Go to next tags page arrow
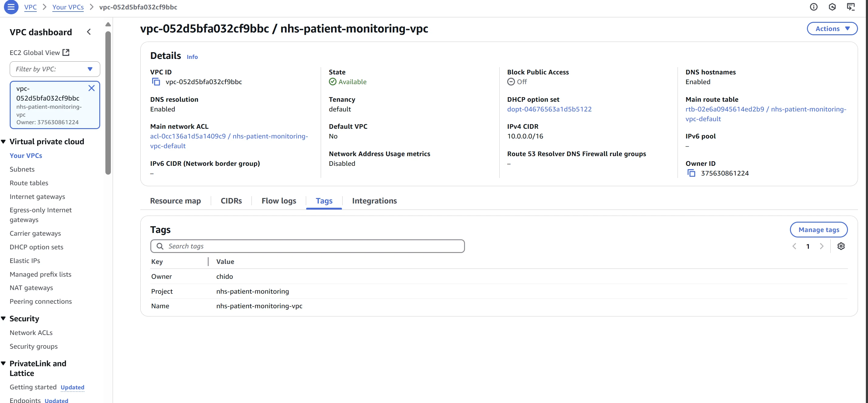The height and width of the screenshot is (403, 868). 822,246
